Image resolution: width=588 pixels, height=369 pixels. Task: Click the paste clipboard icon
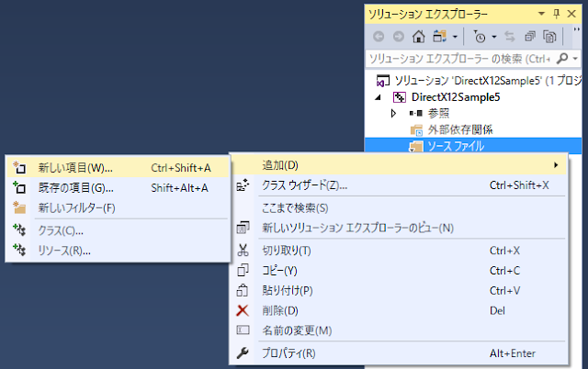[243, 290]
